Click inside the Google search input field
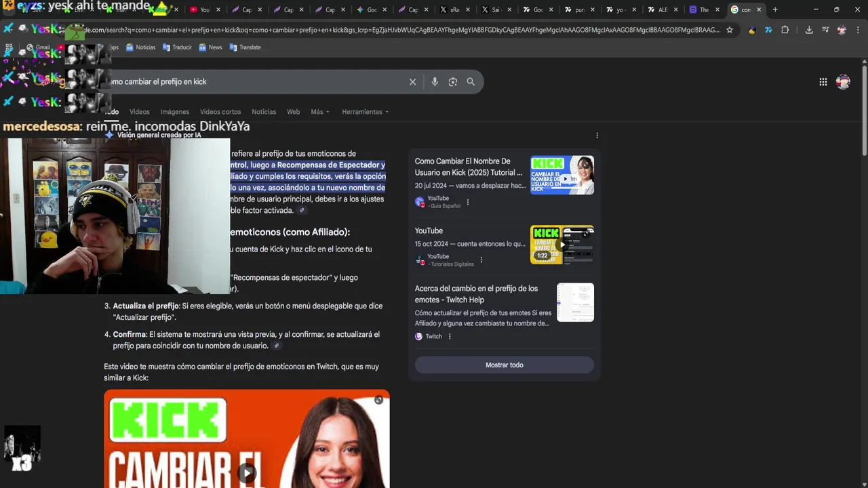 click(x=258, y=82)
